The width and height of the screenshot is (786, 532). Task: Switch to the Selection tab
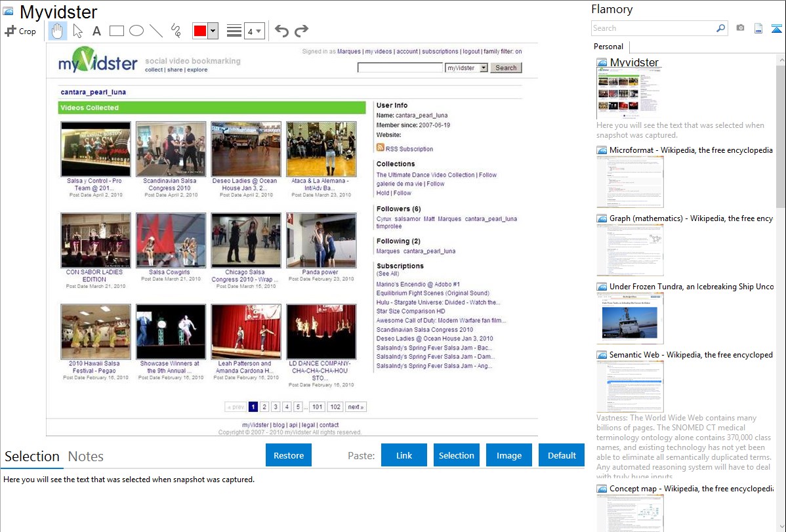click(x=32, y=457)
